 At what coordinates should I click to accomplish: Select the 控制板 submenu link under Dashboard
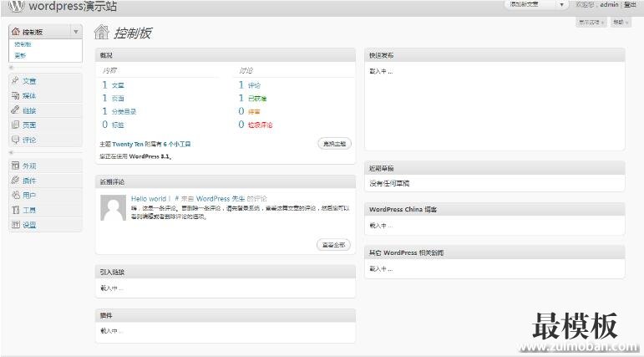coord(23,44)
